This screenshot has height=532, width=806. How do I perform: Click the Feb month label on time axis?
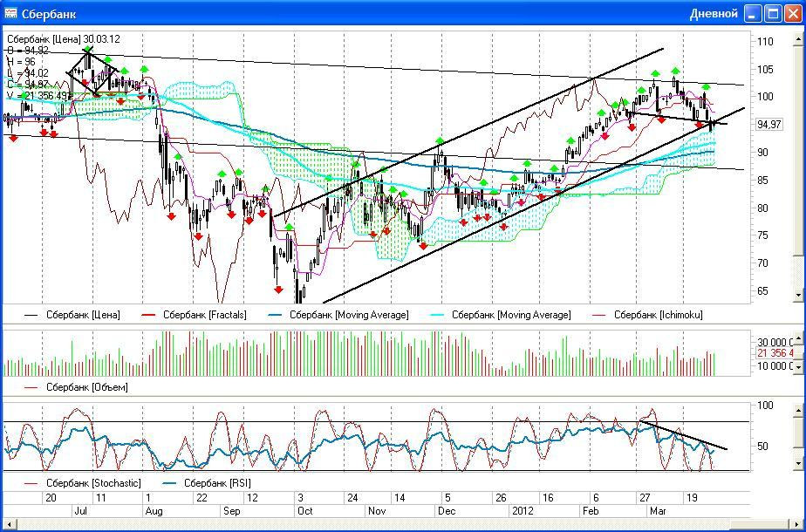[591, 512]
